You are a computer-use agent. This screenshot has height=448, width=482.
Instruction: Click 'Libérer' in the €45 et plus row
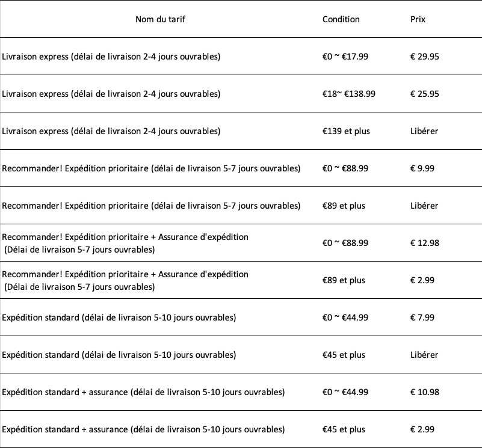[424, 355]
